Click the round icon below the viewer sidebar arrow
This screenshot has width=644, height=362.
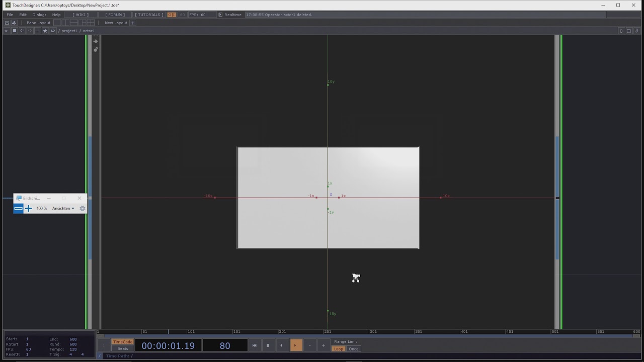96,49
